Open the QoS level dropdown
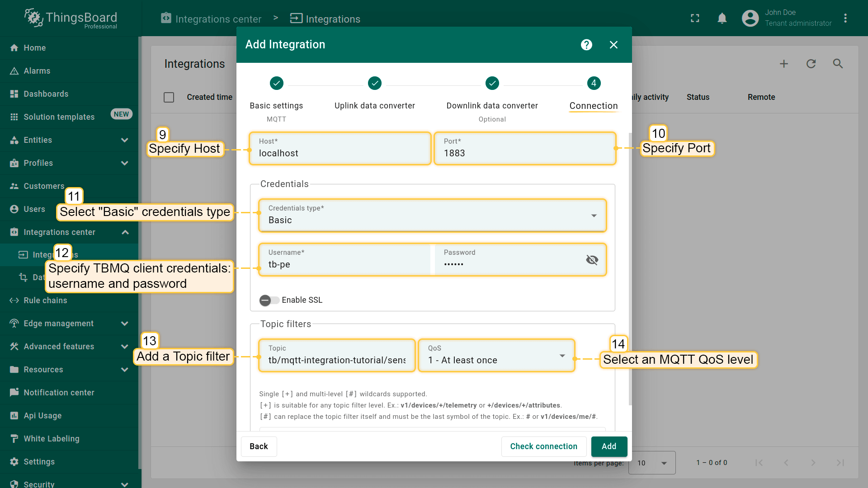The width and height of the screenshot is (868, 488). click(562, 356)
